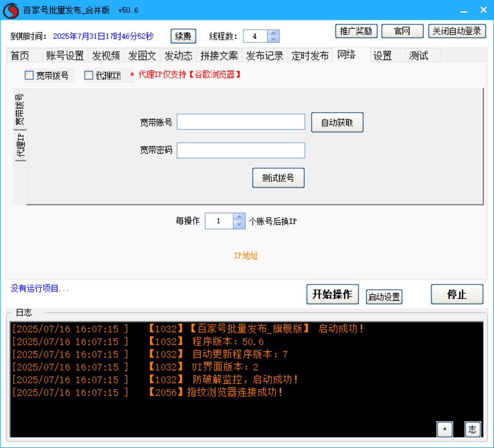
Task: Click the orange IP地址 text
Action: pyautogui.click(x=246, y=256)
